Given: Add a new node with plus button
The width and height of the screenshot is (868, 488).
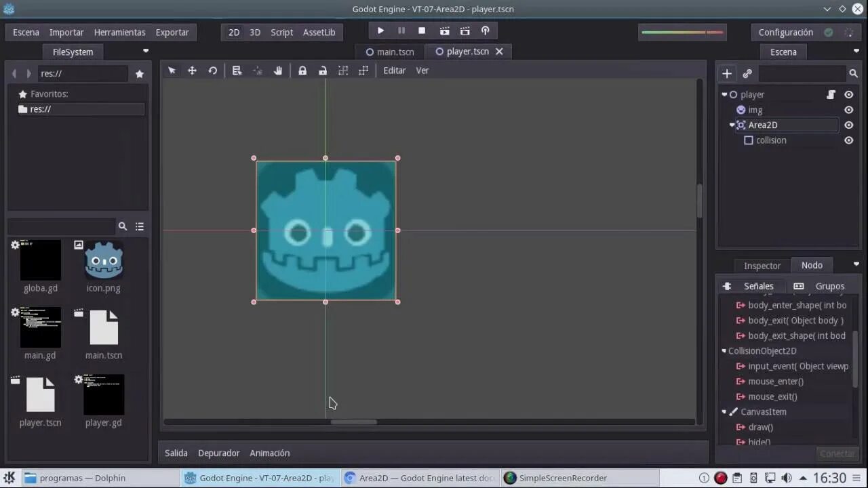Looking at the screenshot, I should click(727, 73).
